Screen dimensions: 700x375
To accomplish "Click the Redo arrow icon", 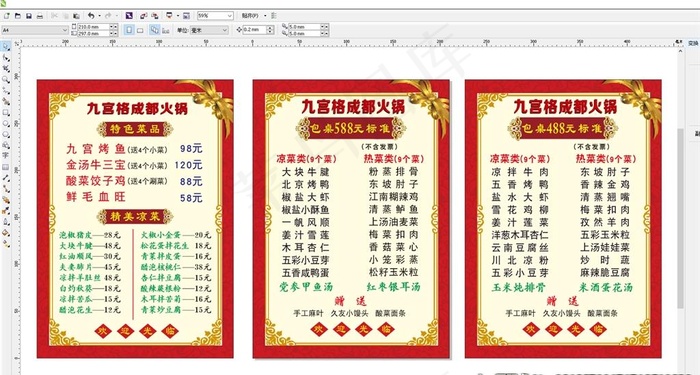I will coord(108,16).
